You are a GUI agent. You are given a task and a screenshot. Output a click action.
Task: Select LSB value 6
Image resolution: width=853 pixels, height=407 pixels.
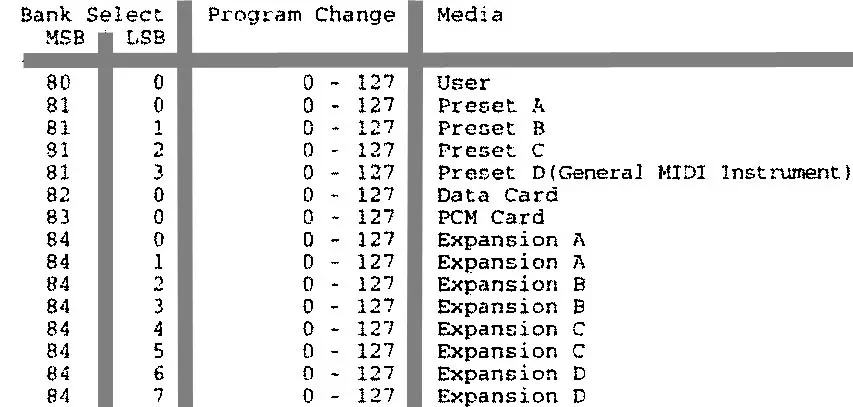(x=156, y=373)
